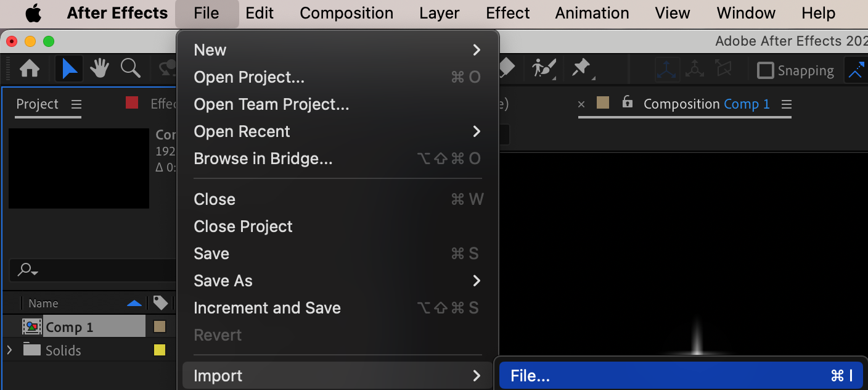Select the Zoom magnifier tool
This screenshot has height=390, width=868.
(130, 69)
